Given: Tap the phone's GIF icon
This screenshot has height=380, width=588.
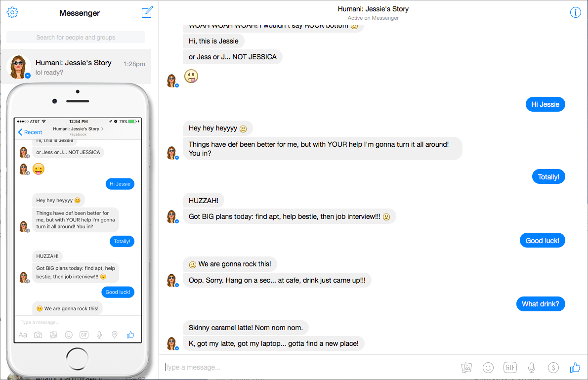Looking at the screenshot, I should tap(84, 335).
